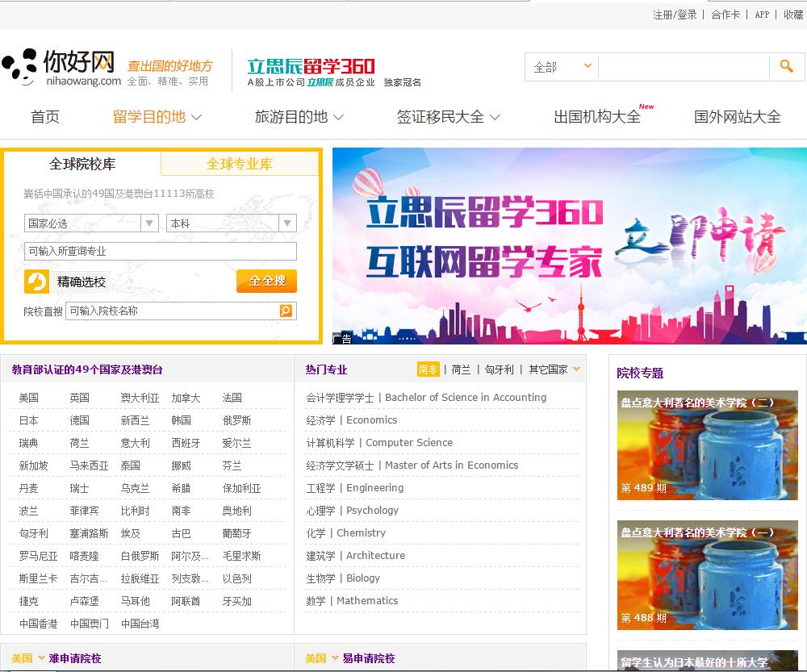Open the 国家必选 country dropdown

(x=91, y=223)
